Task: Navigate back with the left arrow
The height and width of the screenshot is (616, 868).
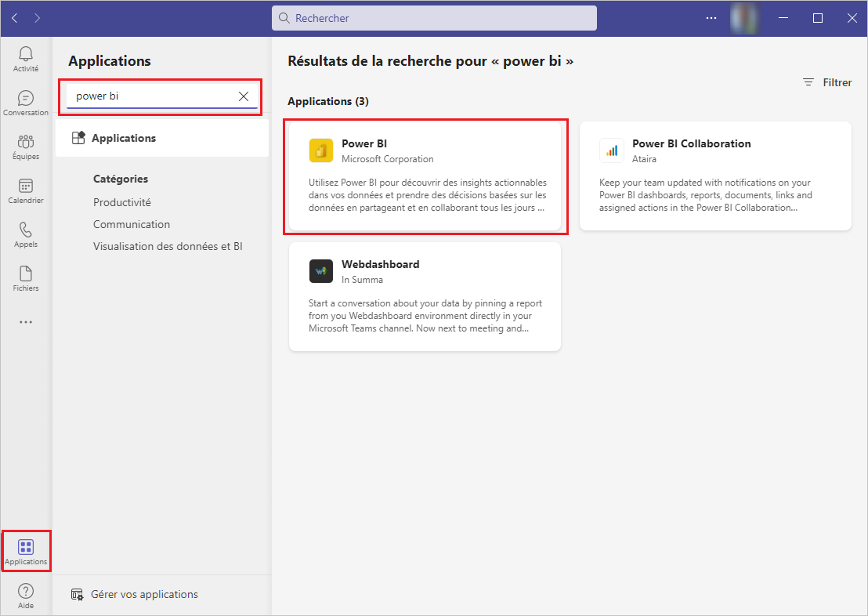Action: coord(15,18)
